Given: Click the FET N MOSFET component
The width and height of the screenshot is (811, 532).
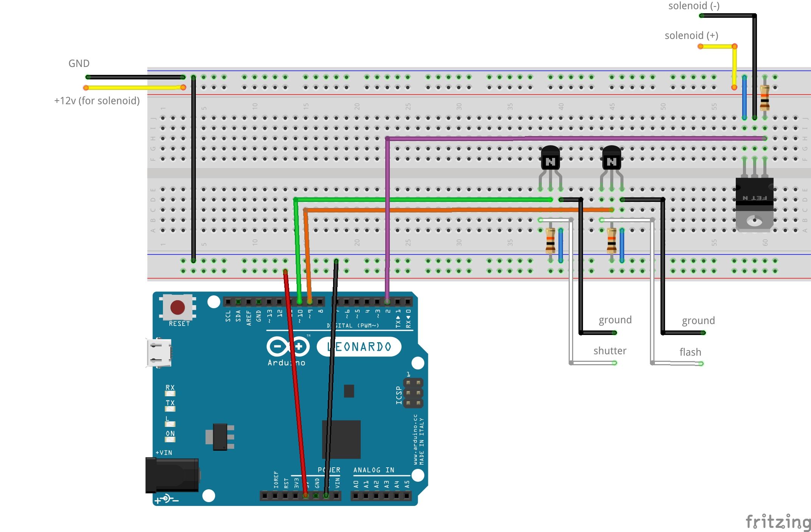Looking at the screenshot, I should [x=755, y=197].
